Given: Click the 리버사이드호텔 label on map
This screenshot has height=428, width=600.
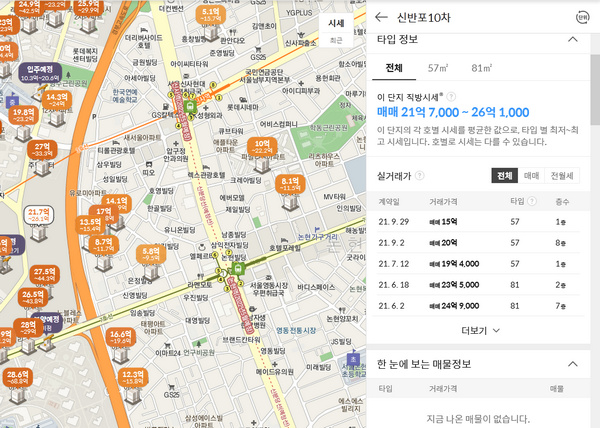Looking at the screenshot, I should click(143, 41).
